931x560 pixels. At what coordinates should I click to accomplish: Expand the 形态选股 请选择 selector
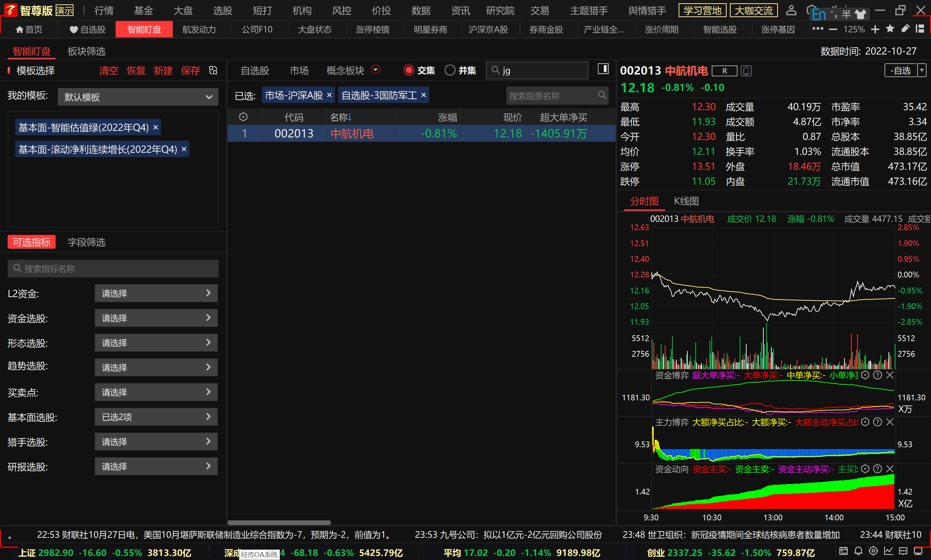pos(156,343)
